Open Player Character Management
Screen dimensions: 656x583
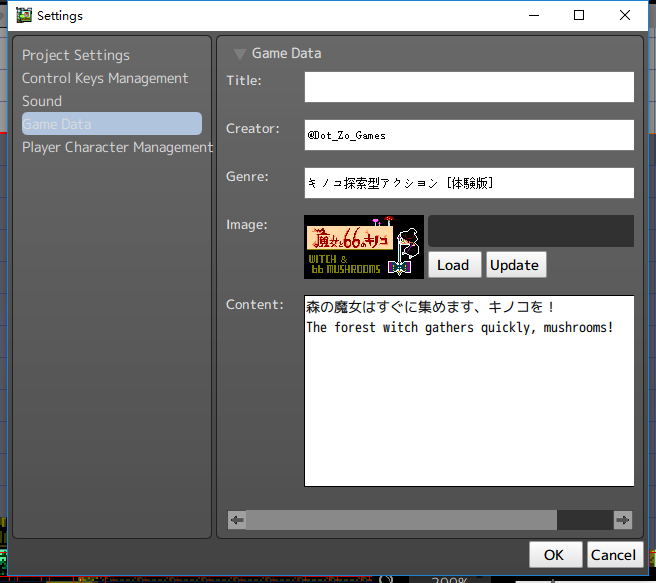117,147
